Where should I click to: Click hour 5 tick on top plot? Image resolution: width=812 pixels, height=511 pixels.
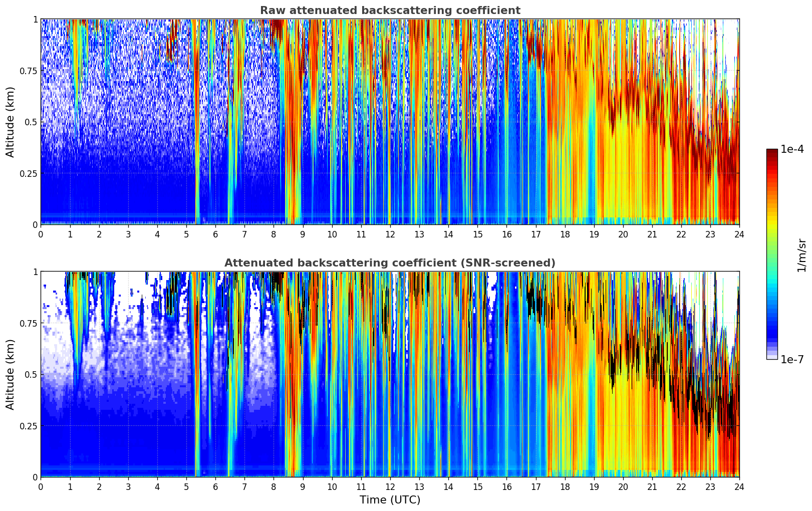pyautogui.click(x=186, y=234)
